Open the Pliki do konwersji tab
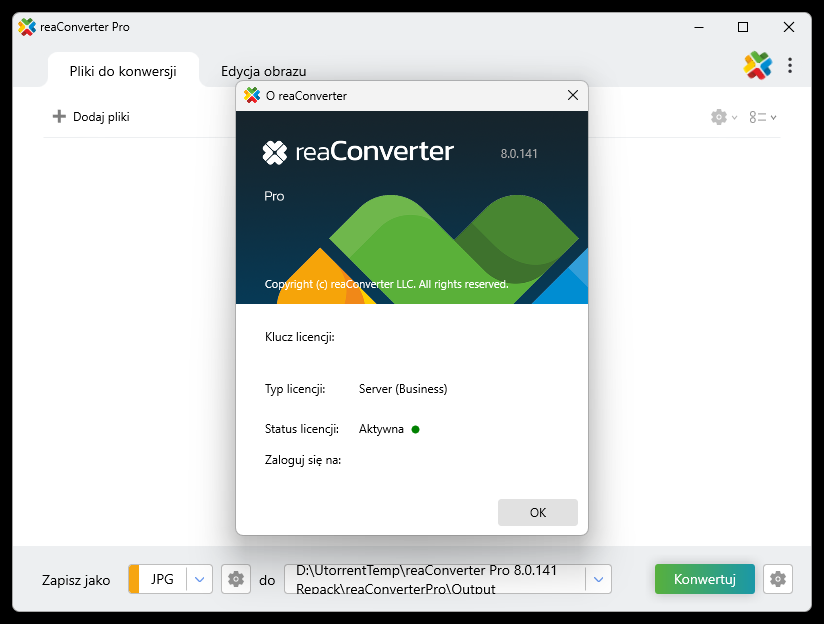 click(x=123, y=71)
